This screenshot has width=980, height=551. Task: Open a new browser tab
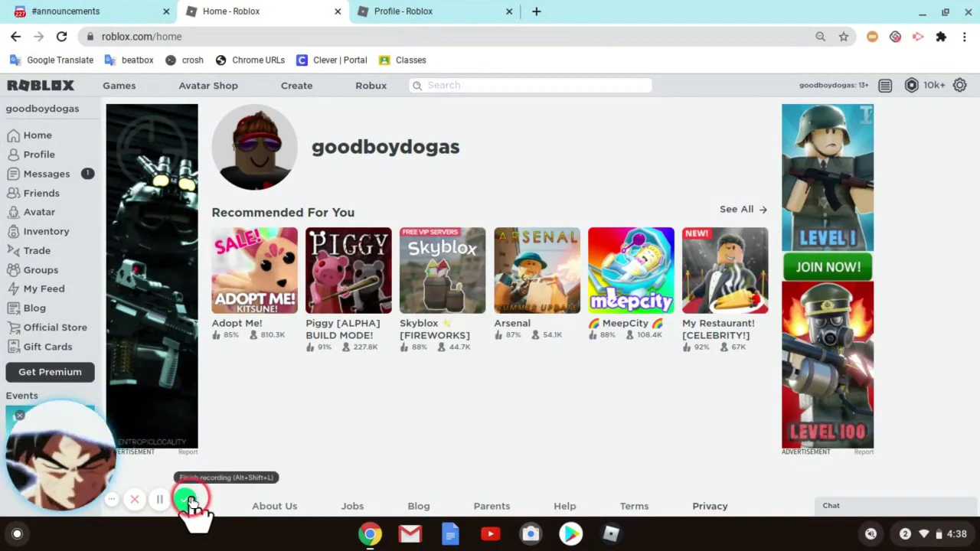[536, 11]
